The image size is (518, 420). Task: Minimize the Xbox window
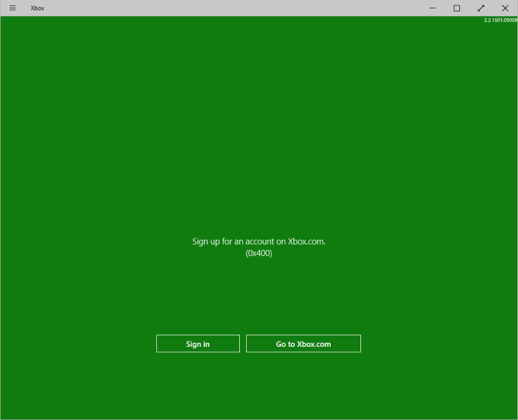pyautogui.click(x=433, y=8)
